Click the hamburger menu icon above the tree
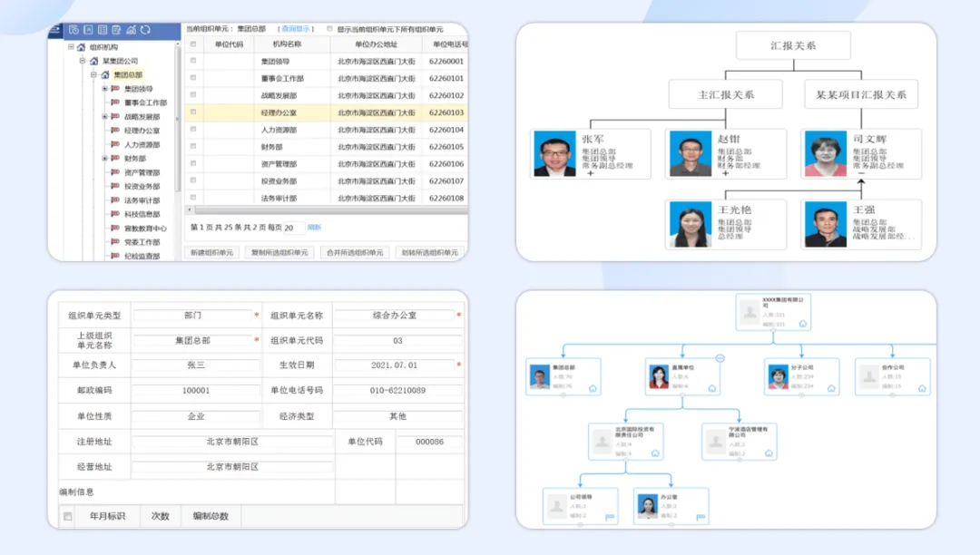Image resolution: width=980 pixels, height=555 pixels. pyautogui.click(x=54, y=29)
